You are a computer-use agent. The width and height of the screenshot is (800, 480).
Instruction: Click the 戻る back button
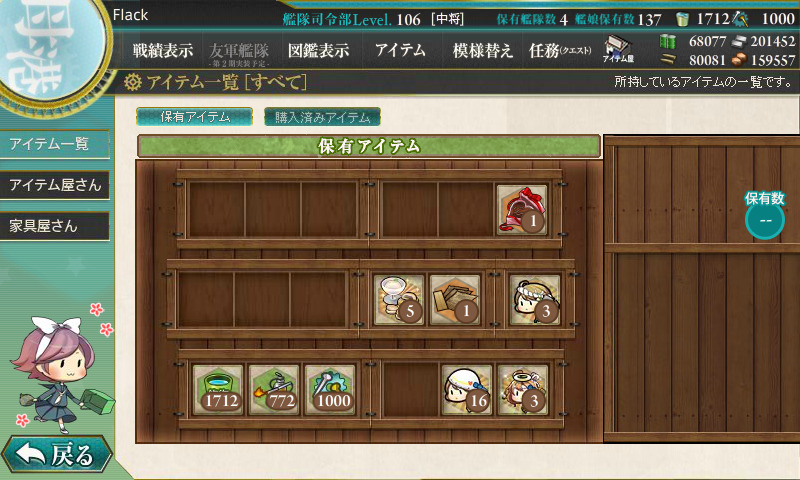pos(56,453)
